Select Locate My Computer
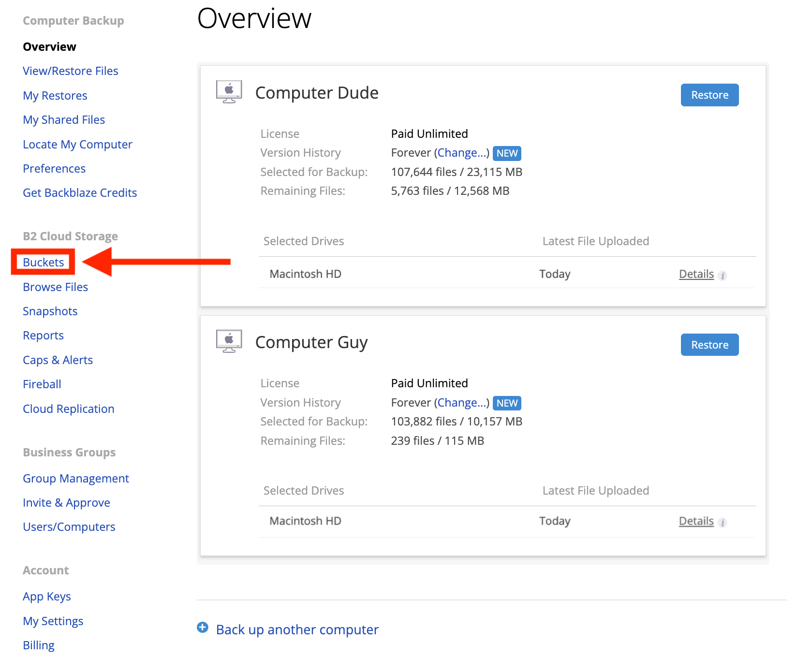Viewport: 797px width, 672px height. [x=77, y=145]
